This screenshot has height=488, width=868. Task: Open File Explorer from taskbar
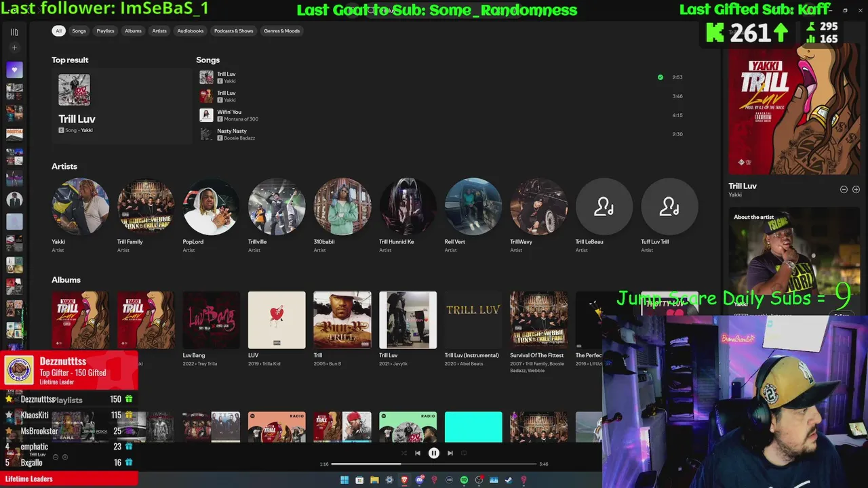pos(374,480)
